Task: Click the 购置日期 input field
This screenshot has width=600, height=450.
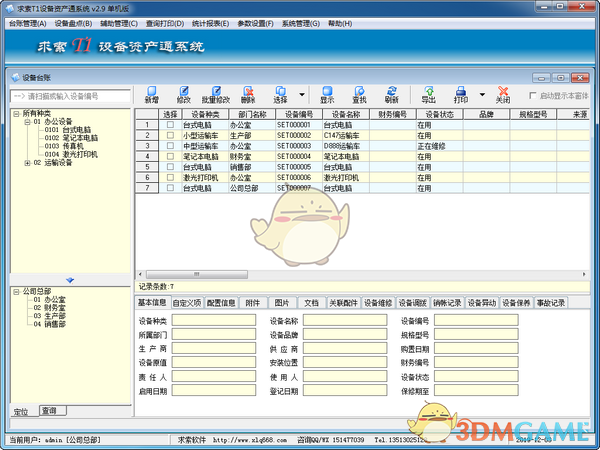Action: (x=476, y=349)
